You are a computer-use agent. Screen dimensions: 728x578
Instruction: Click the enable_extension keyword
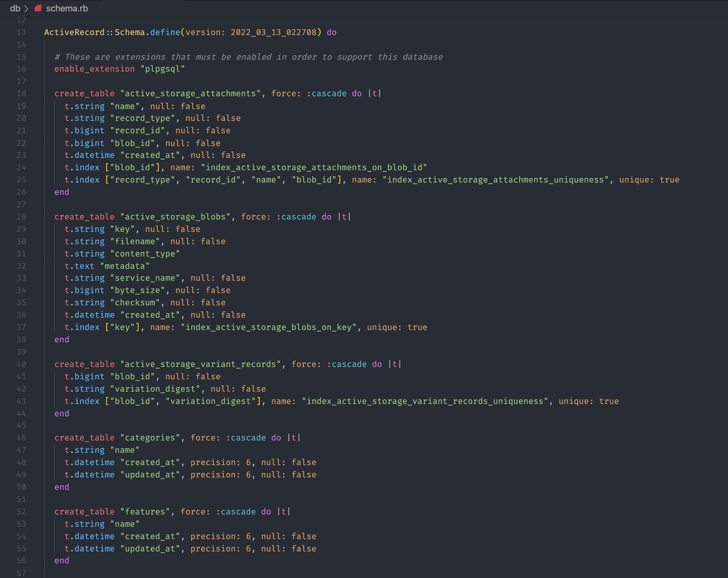[95, 69]
